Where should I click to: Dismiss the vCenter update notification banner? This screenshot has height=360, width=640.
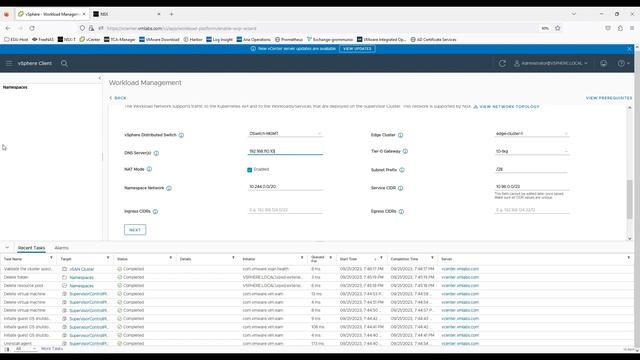click(x=629, y=49)
